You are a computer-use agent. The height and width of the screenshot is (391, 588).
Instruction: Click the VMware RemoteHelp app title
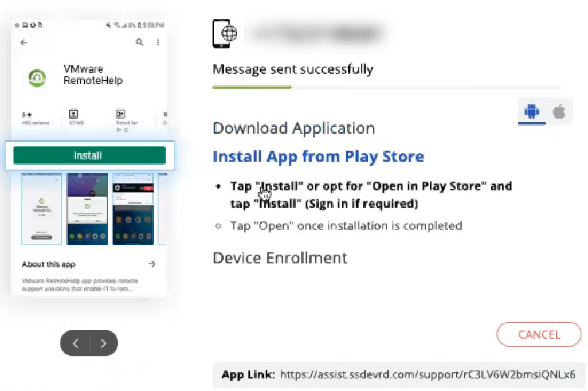[93, 75]
